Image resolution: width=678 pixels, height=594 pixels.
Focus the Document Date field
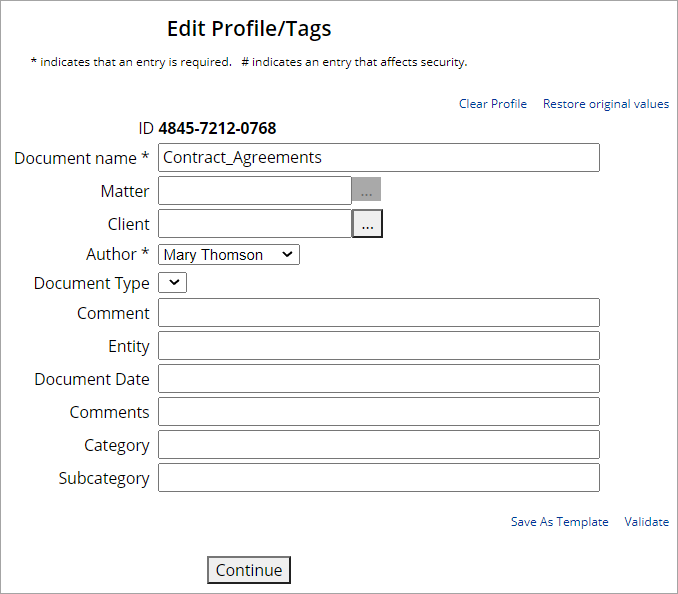tap(378, 379)
